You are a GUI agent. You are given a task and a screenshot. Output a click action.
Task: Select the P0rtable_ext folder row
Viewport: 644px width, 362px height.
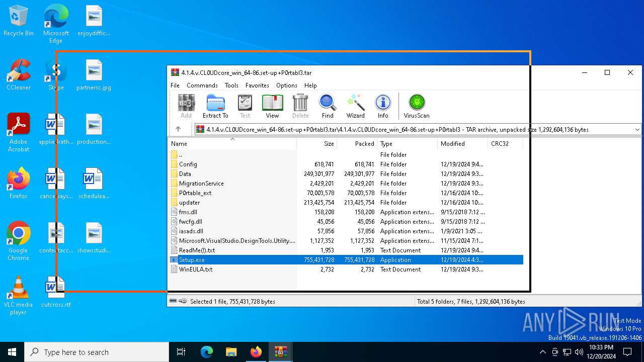(x=346, y=193)
